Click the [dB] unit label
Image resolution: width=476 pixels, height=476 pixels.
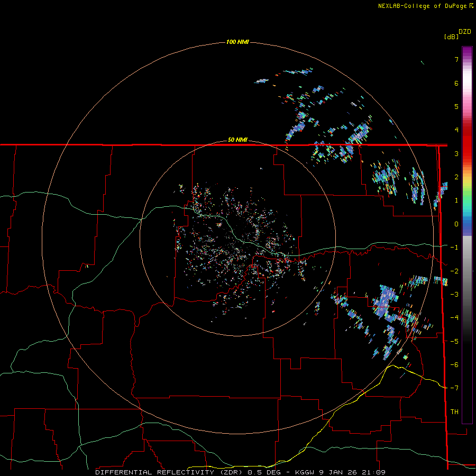(451, 36)
